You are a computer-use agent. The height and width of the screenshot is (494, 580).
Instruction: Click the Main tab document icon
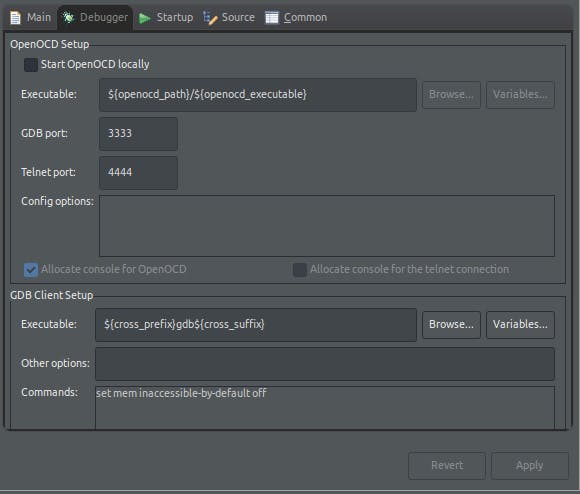pyautogui.click(x=15, y=17)
